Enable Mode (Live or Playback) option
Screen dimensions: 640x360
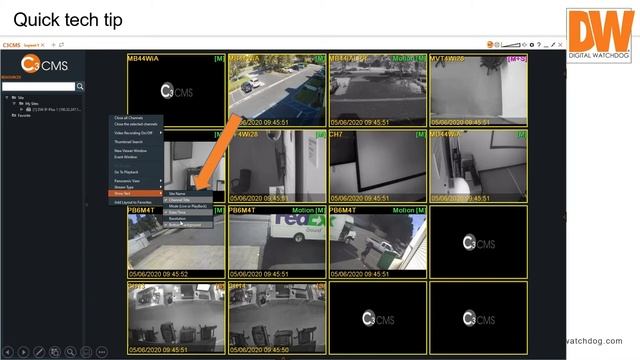(188, 206)
